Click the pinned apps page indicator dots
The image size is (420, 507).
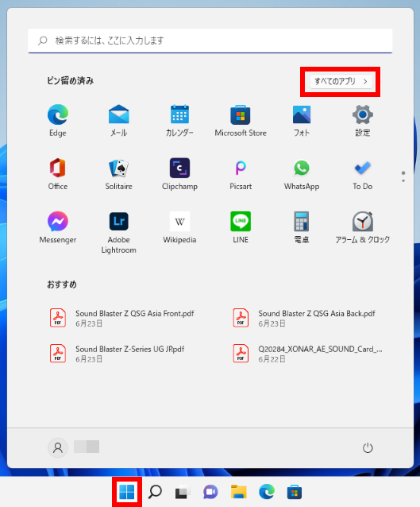pos(403,176)
